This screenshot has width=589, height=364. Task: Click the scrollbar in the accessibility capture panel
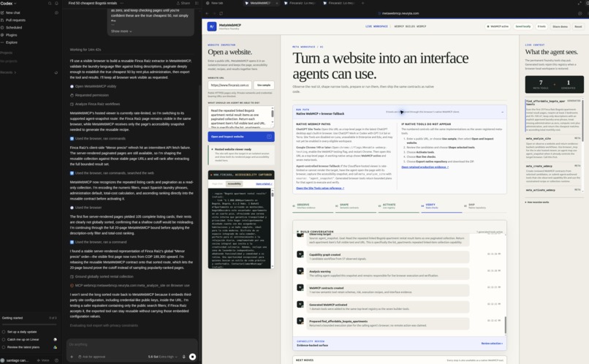coord(273,195)
